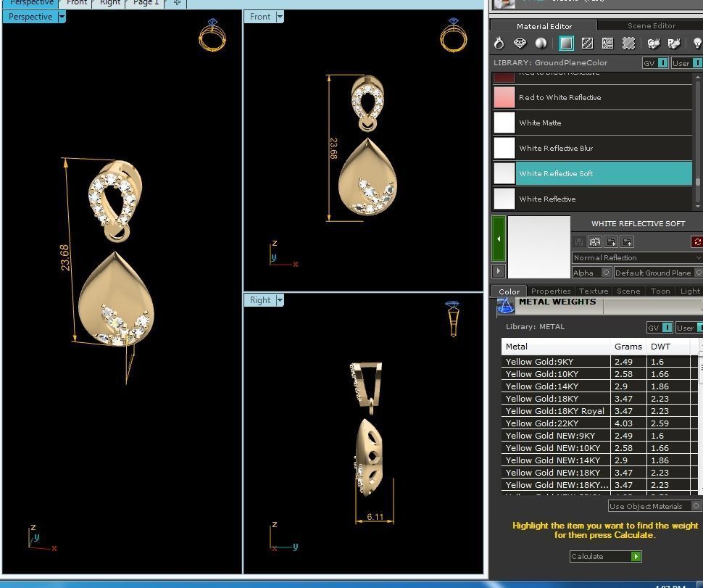Click the import material folder icon
This screenshot has height=588, width=703.
click(x=611, y=242)
